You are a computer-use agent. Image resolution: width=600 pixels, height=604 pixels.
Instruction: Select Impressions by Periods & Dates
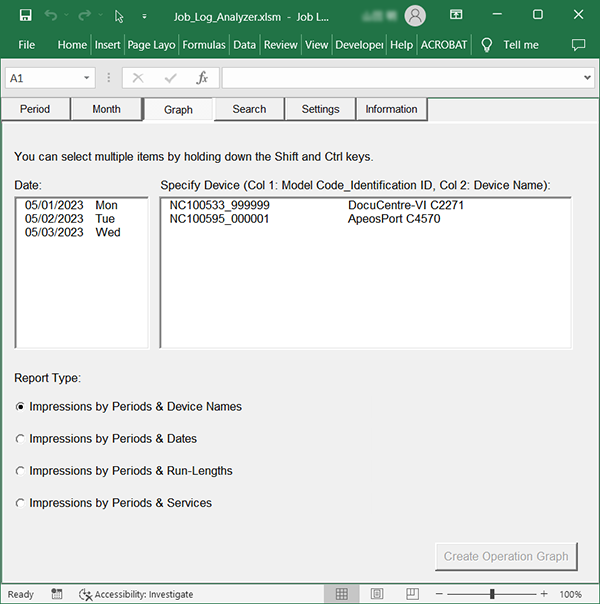click(106, 438)
